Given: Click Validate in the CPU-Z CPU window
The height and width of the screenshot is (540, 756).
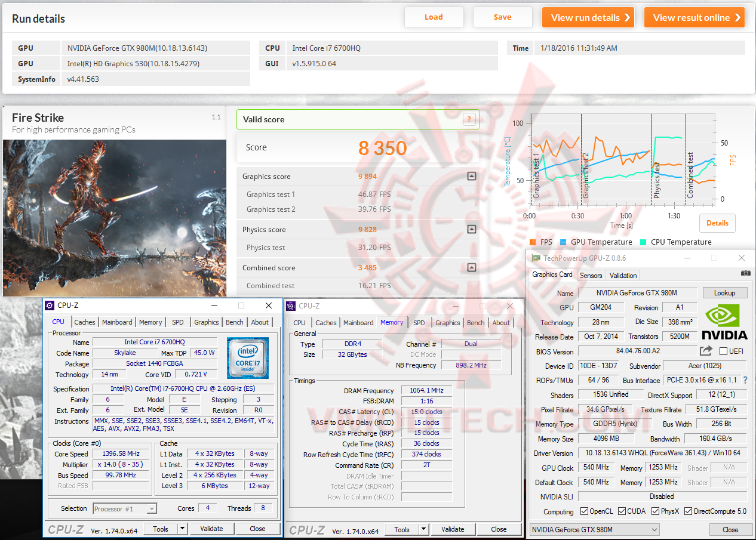Looking at the screenshot, I should tap(211, 529).
